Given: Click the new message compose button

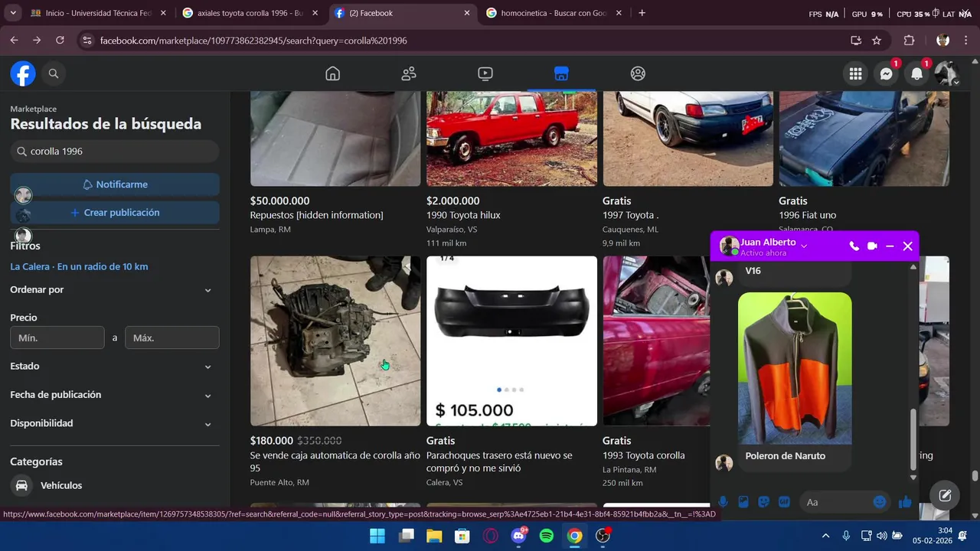Looking at the screenshot, I should click(x=945, y=496).
